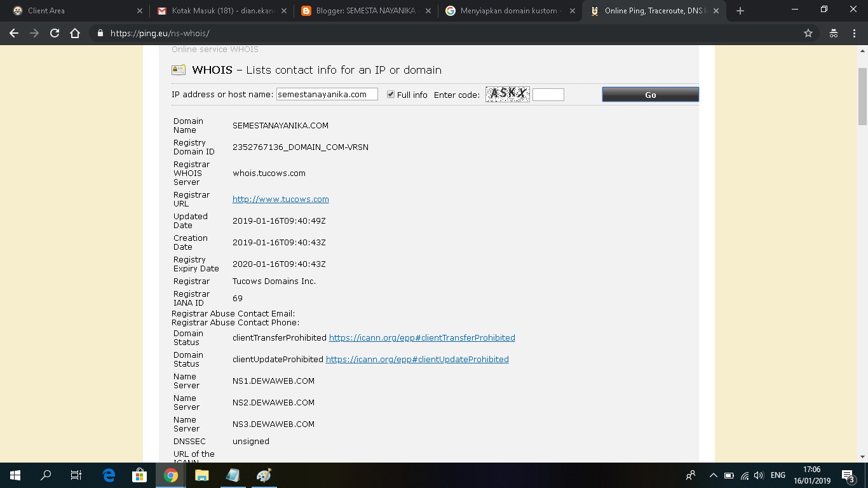Click the Expiry Date value 2020-01-16T09:40:43Z
Screen dimensions: 868x488
click(279, 264)
